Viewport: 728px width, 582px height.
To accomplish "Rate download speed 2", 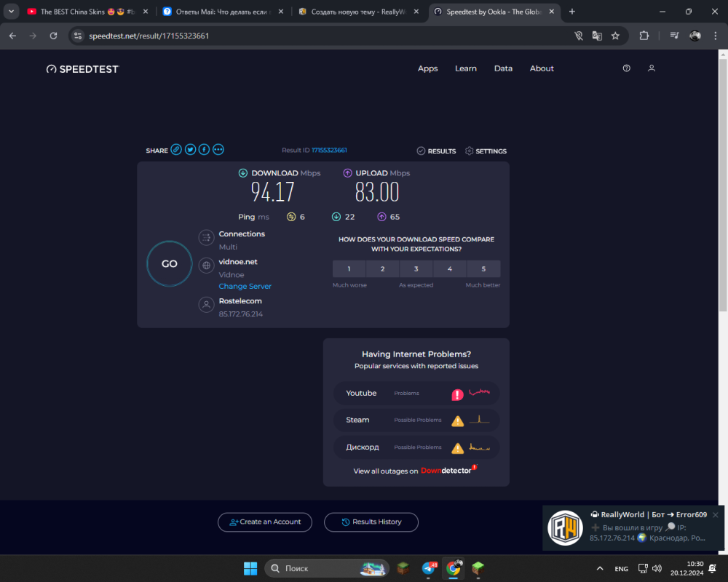I will (x=383, y=268).
